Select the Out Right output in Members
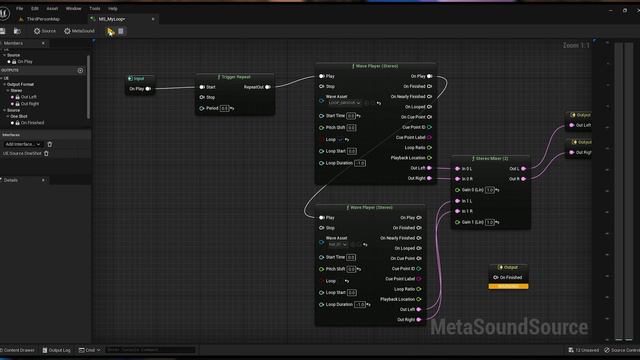Image resolution: width=640 pixels, height=360 pixels. tap(30, 104)
